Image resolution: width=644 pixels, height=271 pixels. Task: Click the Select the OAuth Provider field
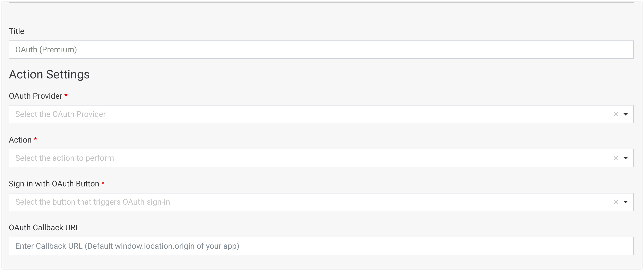click(300, 114)
